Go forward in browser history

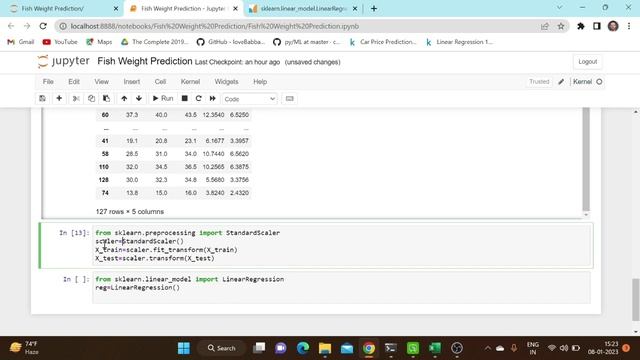pos(27,26)
